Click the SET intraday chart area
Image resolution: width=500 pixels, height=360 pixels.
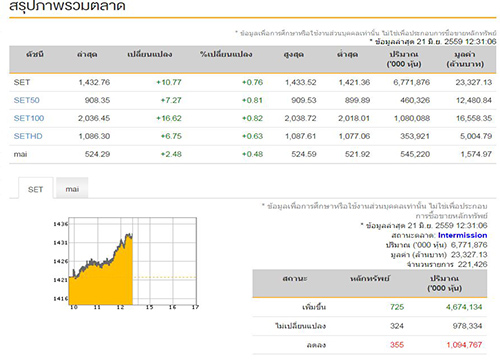pos(133,261)
